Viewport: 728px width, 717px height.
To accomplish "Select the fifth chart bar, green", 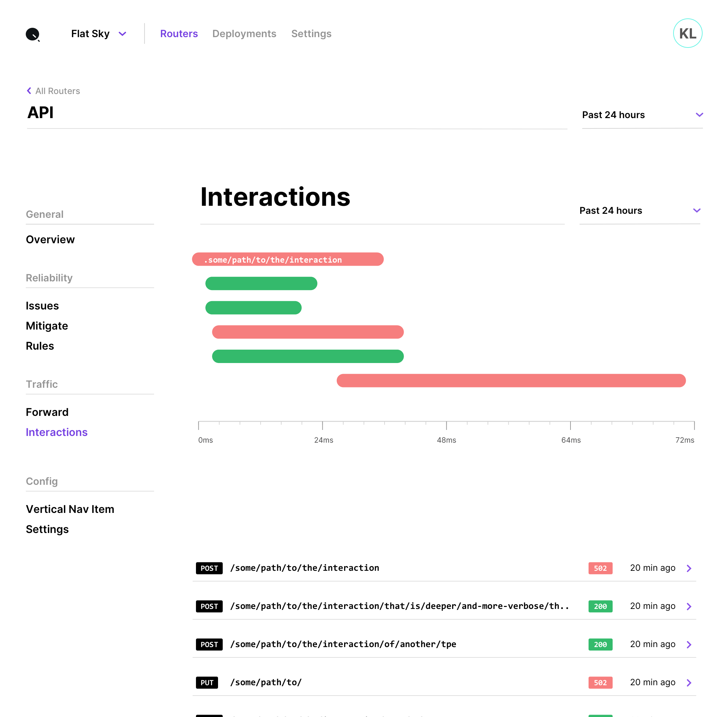I will coord(308,356).
